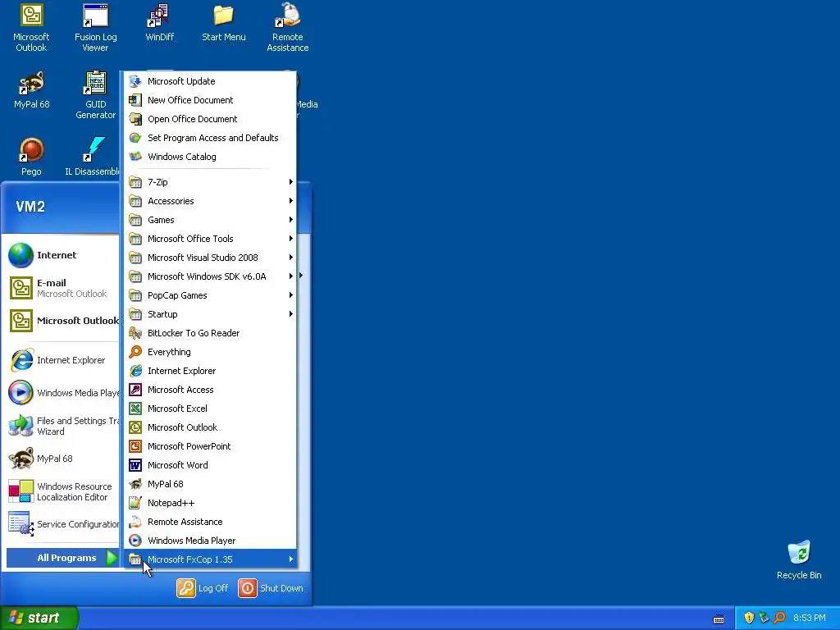Image resolution: width=840 pixels, height=630 pixels.
Task: Open Service Configuration Editor item
Action: click(x=62, y=524)
